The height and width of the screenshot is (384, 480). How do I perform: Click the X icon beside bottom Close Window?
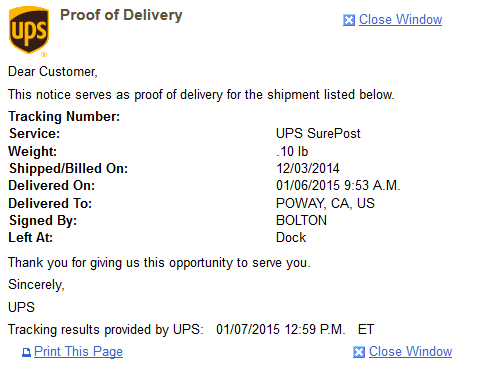[359, 352]
